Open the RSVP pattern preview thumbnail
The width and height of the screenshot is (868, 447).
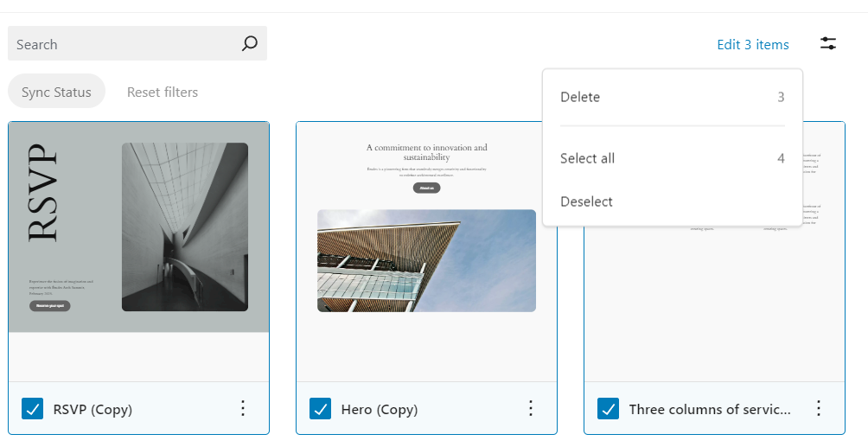[x=138, y=227]
